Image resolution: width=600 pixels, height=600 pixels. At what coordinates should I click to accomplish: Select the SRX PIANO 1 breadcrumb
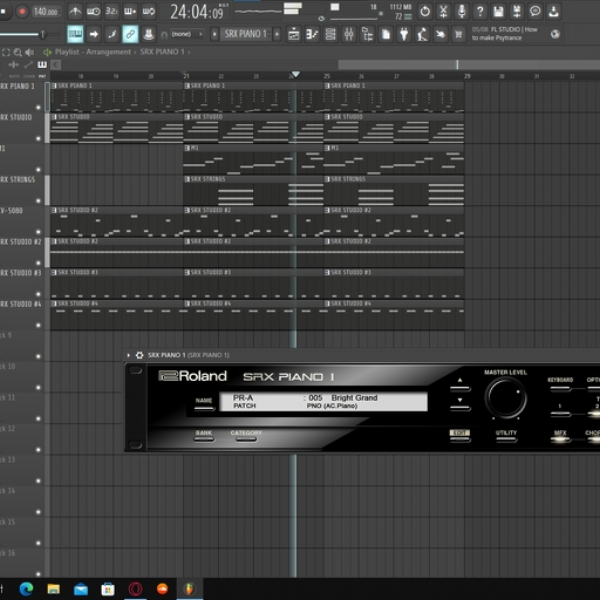[x=162, y=52]
